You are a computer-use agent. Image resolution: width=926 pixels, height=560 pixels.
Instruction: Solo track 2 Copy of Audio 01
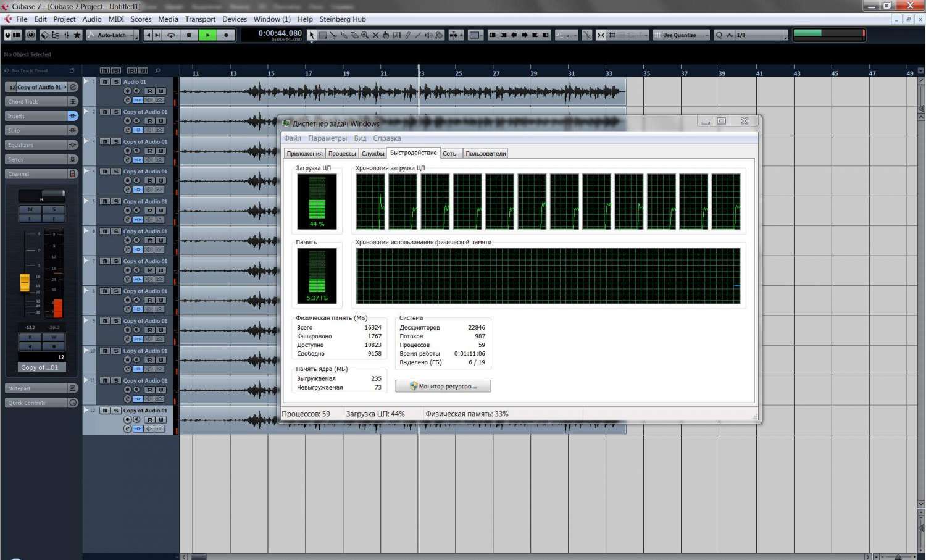tap(115, 112)
